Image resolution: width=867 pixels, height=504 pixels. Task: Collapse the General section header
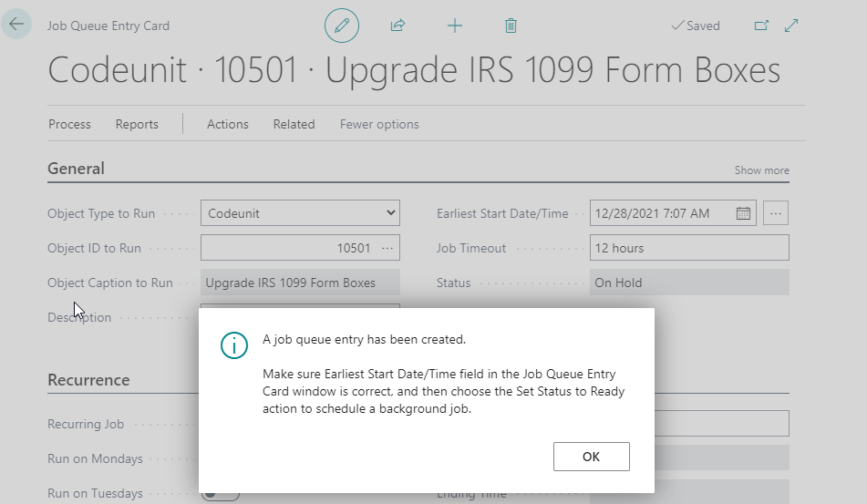[76, 169]
